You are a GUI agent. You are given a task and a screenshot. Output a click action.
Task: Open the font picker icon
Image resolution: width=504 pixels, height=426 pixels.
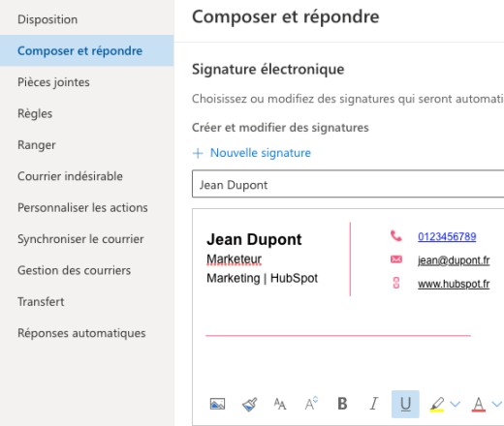click(x=280, y=404)
